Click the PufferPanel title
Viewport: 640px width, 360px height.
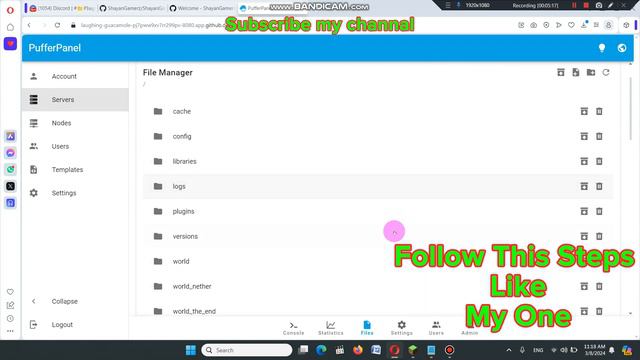pyautogui.click(x=55, y=48)
